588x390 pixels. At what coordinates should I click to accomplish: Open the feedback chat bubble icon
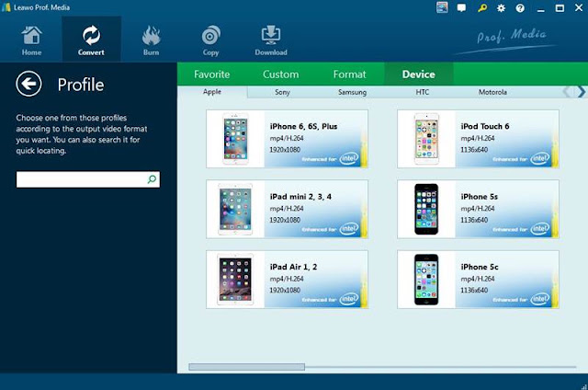click(x=461, y=8)
